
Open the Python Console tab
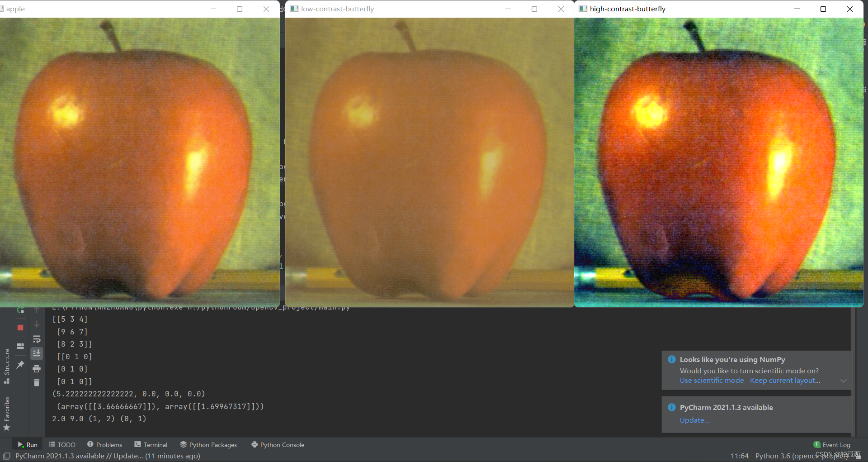tap(278, 445)
